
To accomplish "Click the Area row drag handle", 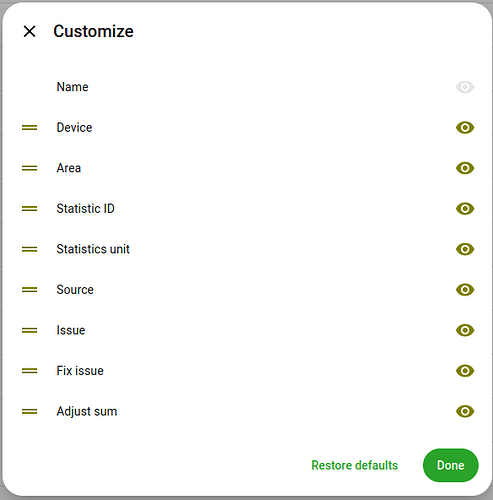I will [30, 168].
